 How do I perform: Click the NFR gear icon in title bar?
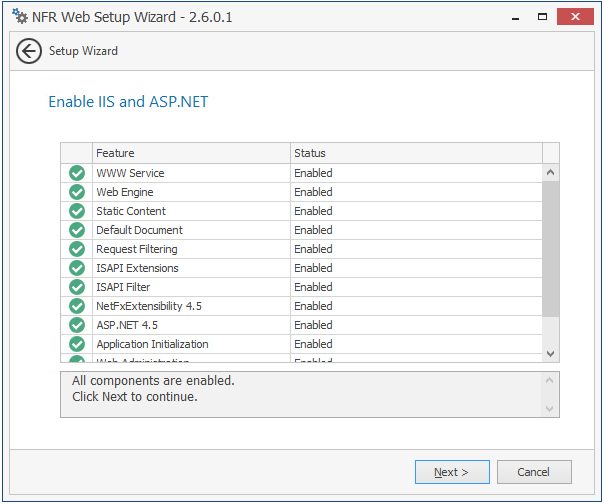point(19,17)
